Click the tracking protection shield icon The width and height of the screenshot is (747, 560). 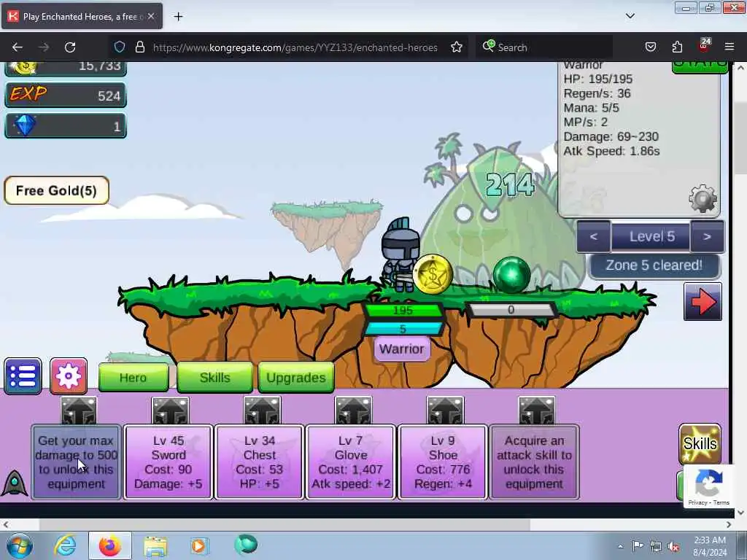(x=120, y=47)
